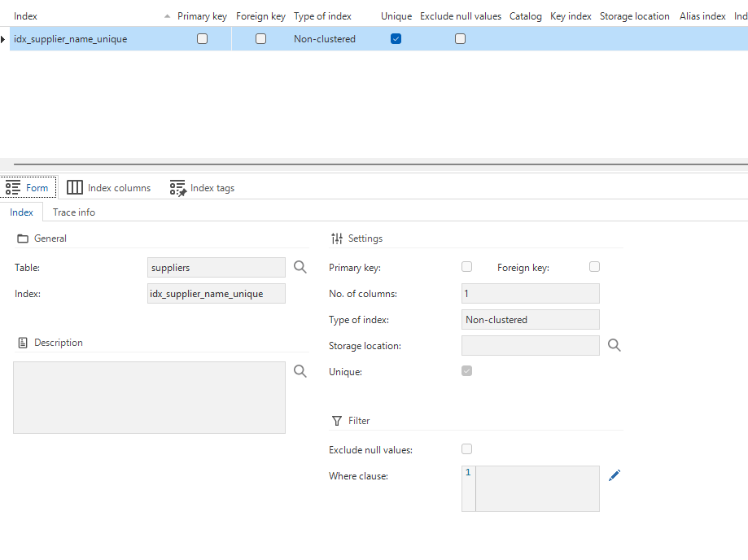
Task: Click the Catalog column header
Action: click(526, 16)
